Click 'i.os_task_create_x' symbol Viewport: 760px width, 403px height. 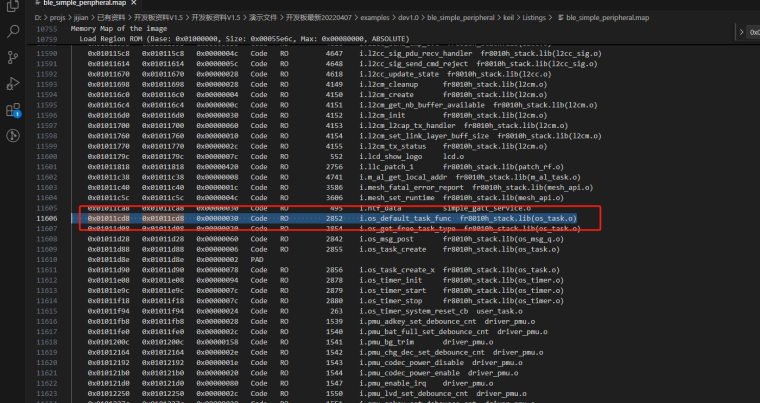click(x=397, y=270)
